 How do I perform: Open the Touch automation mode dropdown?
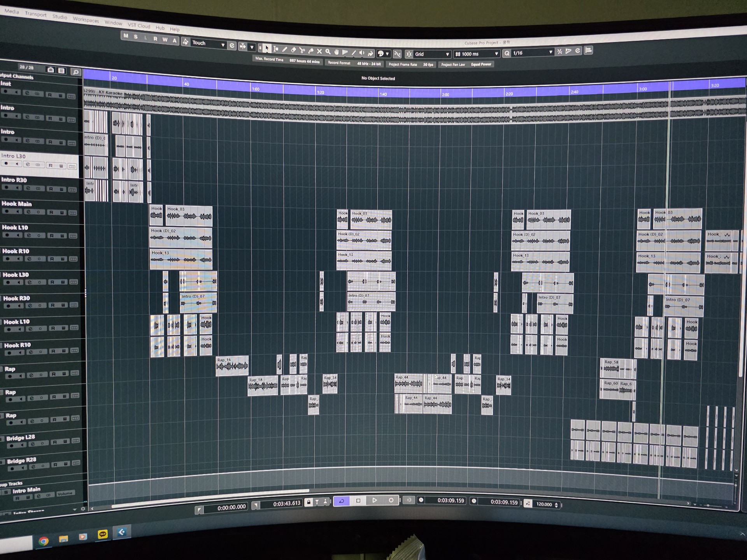(223, 45)
